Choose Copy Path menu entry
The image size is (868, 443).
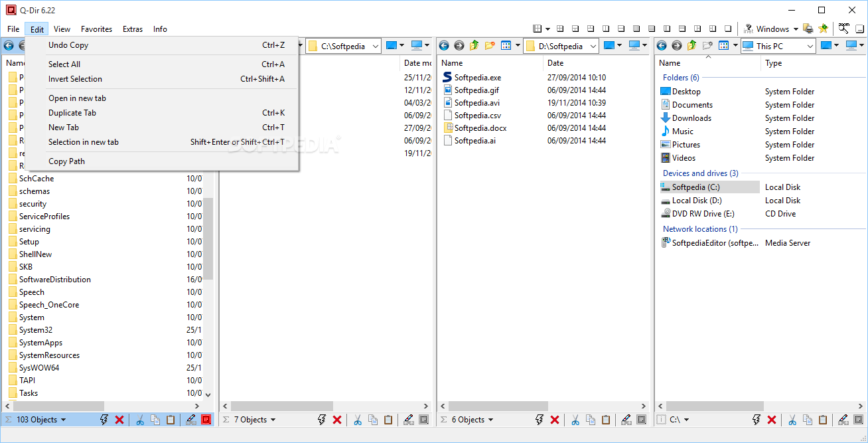[163, 161]
